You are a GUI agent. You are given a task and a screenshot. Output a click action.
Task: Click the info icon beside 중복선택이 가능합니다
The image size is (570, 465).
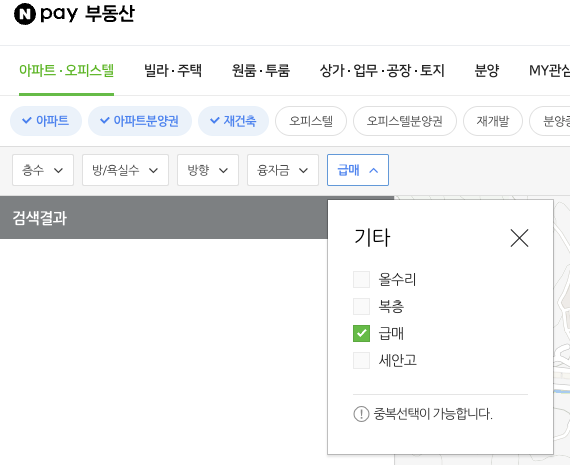pyautogui.click(x=361, y=414)
